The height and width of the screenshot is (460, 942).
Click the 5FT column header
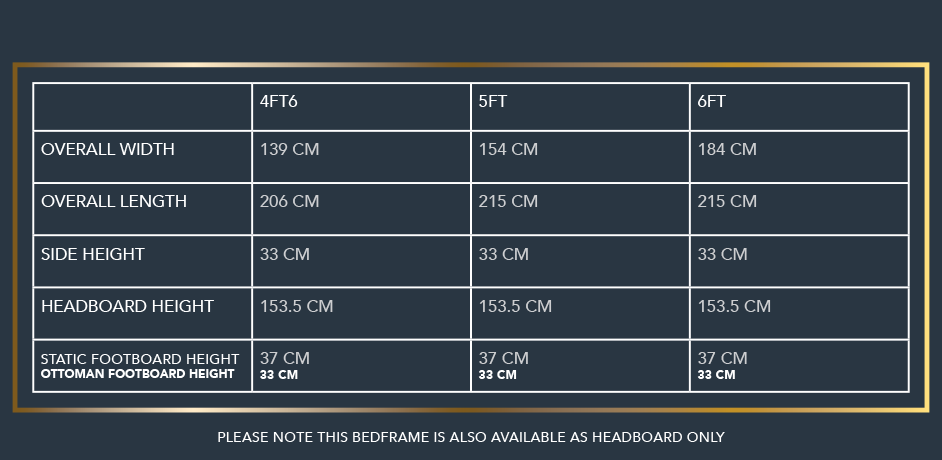click(x=494, y=101)
